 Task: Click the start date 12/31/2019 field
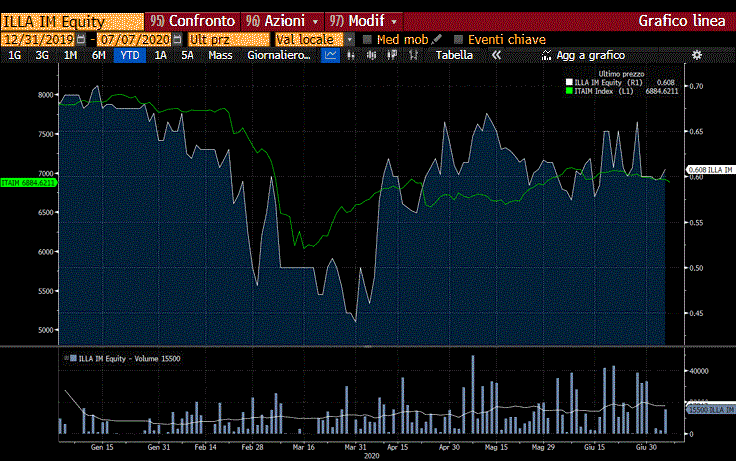point(38,39)
